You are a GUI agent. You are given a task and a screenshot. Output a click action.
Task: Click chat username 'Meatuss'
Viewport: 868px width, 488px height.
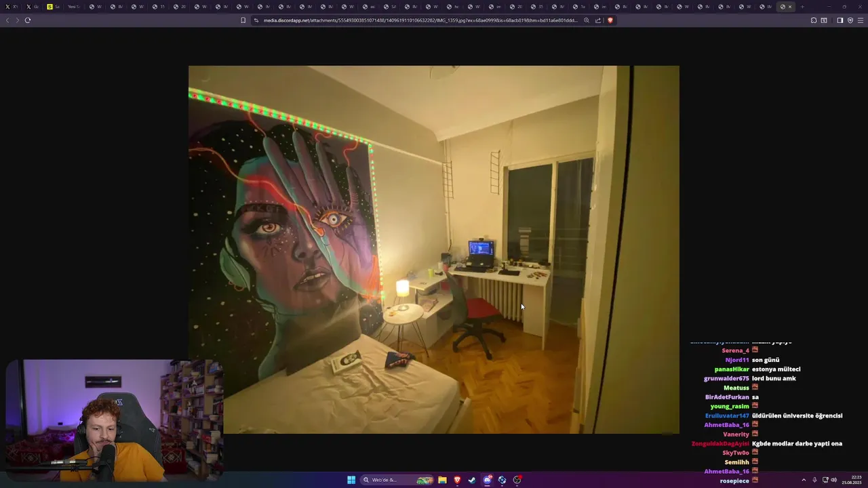(x=736, y=388)
